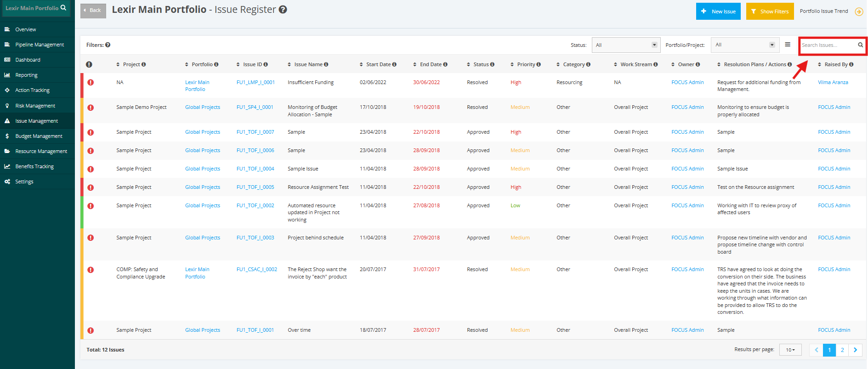Go to page 2 of results
Viewport: 868px width, 369px height.
[842, 350]
